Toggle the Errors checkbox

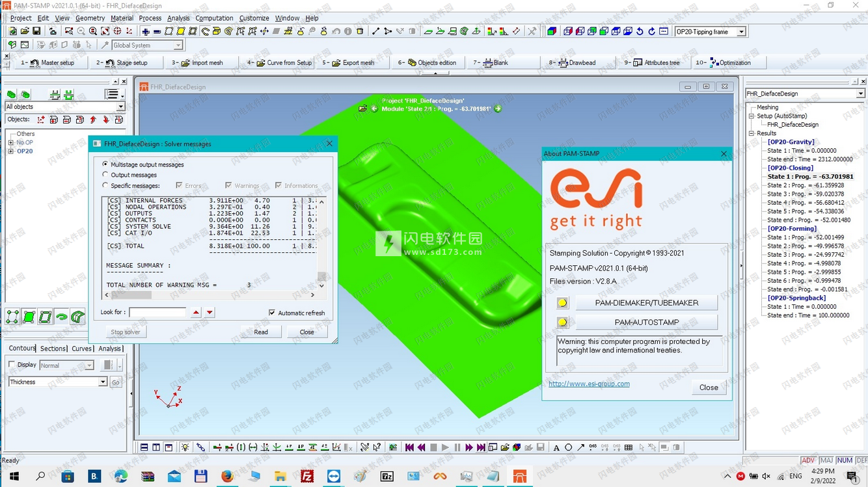point(179,185)
